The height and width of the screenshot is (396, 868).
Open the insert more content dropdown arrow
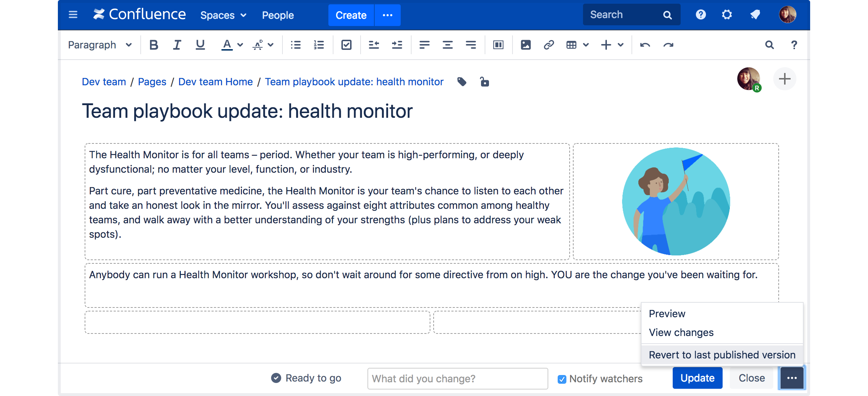click(621, 45)
